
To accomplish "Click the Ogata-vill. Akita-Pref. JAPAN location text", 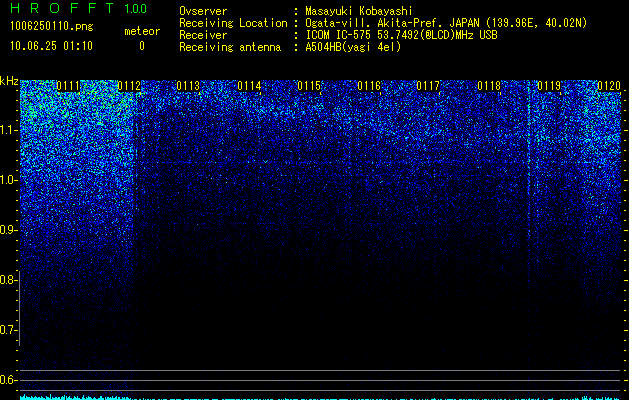I will pos(446,23).
